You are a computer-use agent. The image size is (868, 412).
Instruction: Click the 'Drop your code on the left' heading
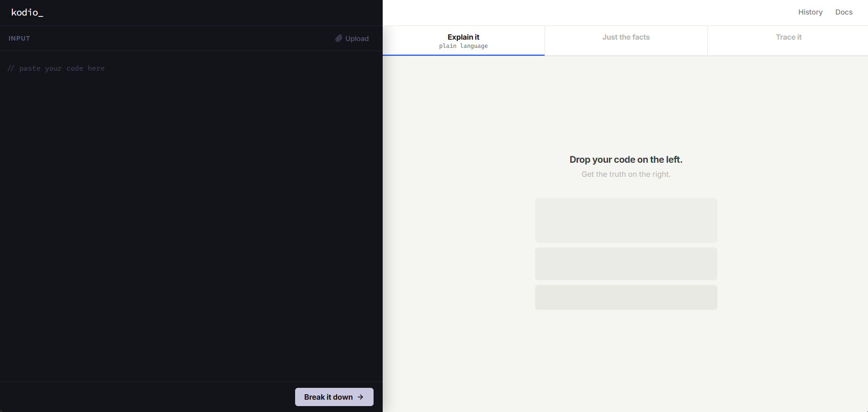[x=626, y=160]
